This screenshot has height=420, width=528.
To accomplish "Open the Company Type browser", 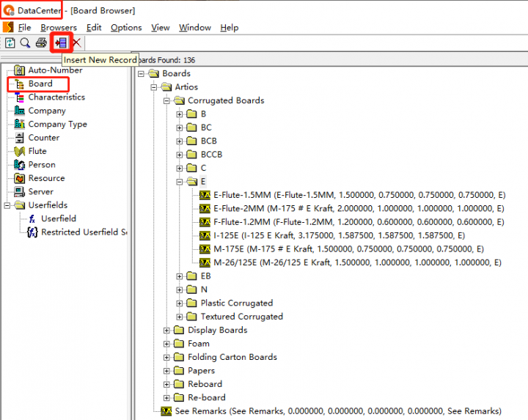I will [57, 125].
